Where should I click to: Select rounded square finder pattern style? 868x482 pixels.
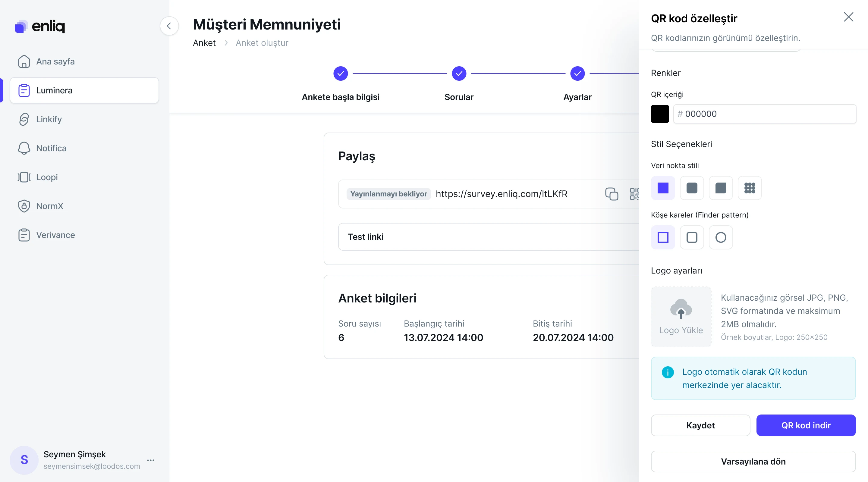pos(692,237)
